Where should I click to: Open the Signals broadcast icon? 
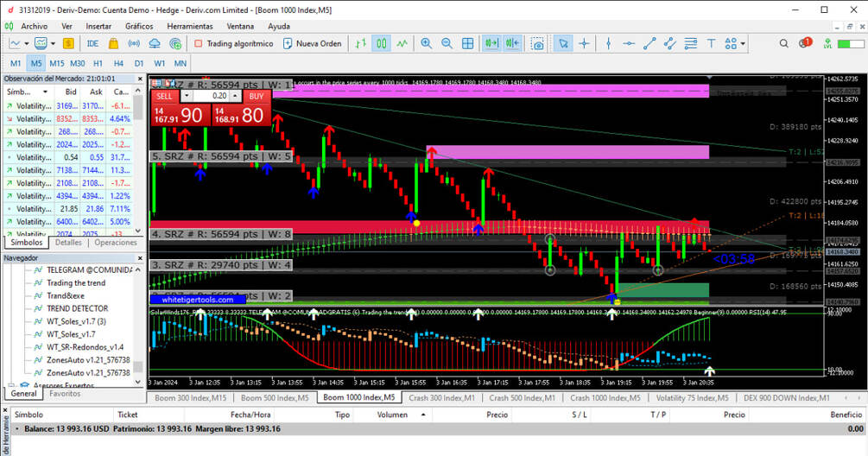[134, 43]
